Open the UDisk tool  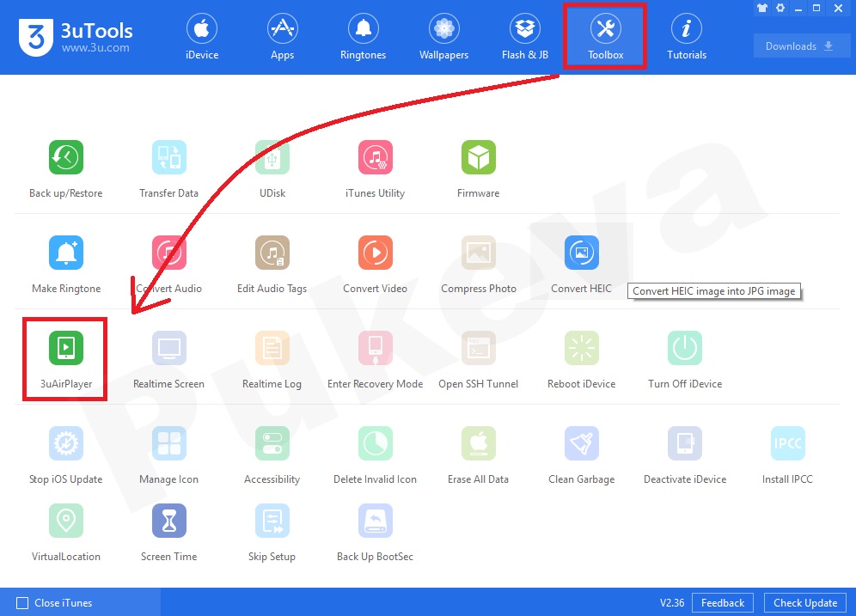(x=272, y=169)
